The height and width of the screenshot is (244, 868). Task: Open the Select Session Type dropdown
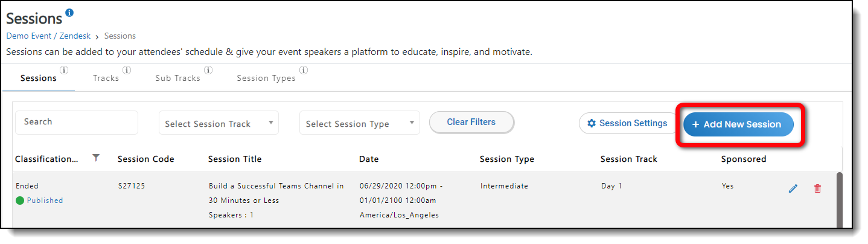point(359,123)
